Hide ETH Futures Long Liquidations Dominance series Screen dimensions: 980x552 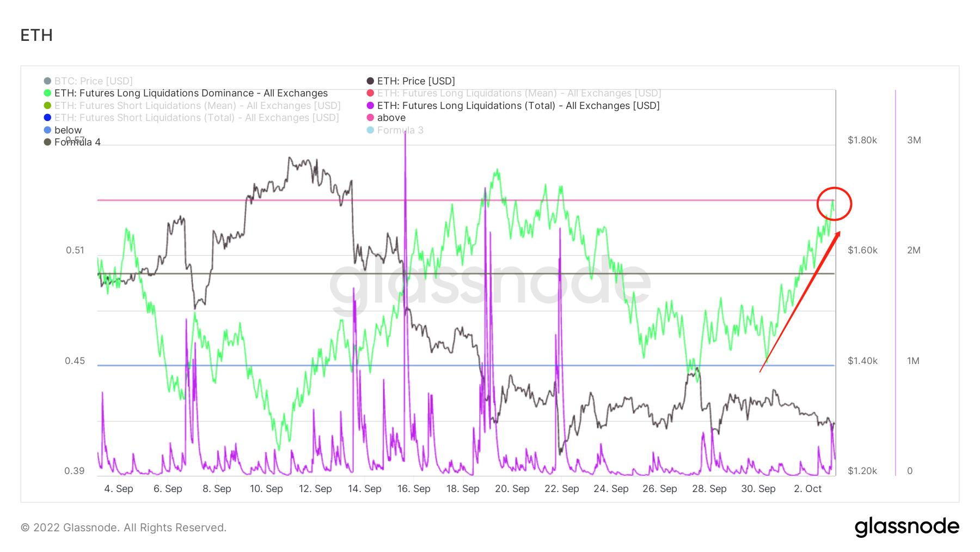pyautogui.click(x=186, y=93)
